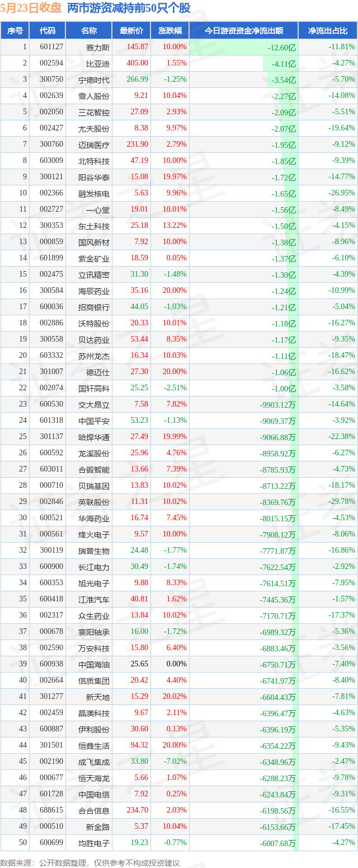Screen dimensions: 358x868
Task: Click the price 47.19 for 北特科技
Action: coord(139,161)
